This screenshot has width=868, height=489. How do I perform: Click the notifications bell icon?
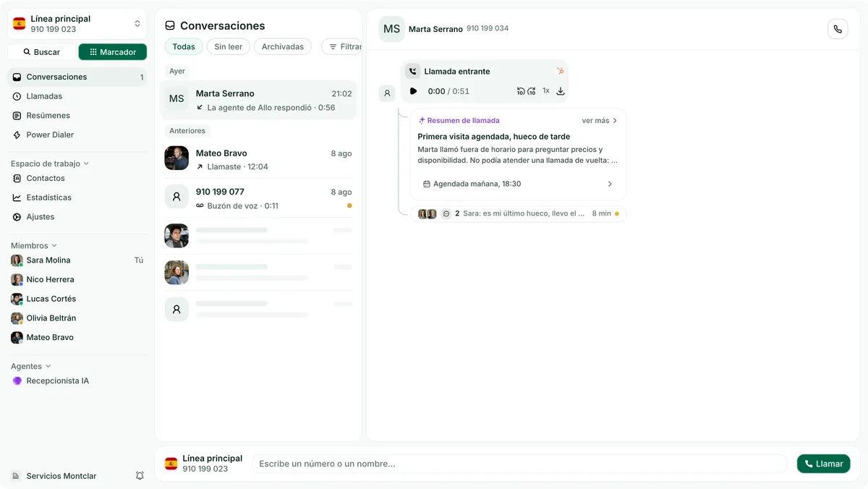point(140,476)
